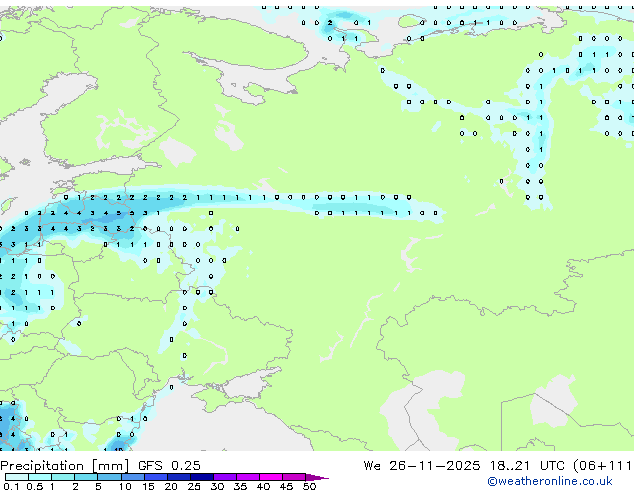Click the 'We 26-11-2025' date text

click(x=422, y=466)
